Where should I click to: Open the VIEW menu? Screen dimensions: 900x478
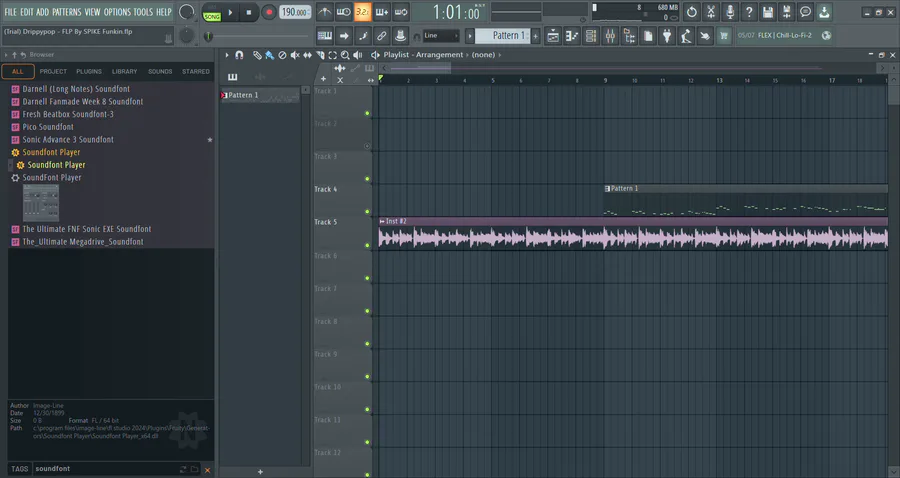[x=92, y=11]
